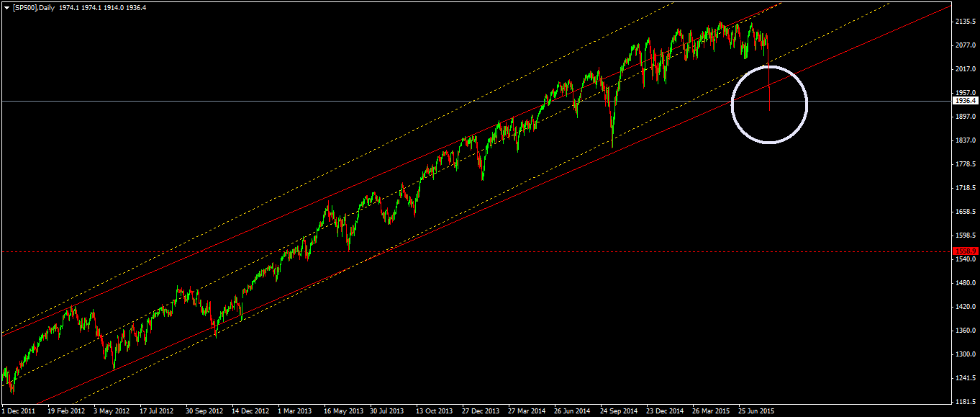
Task: Open the triangle menu beside [SP500],Daily
Action: click(6, 7)
